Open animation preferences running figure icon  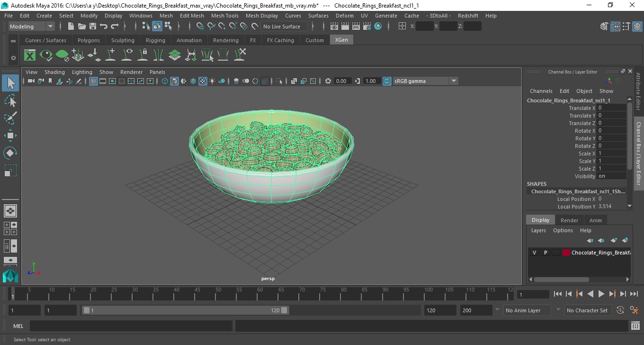click(634, 310)
